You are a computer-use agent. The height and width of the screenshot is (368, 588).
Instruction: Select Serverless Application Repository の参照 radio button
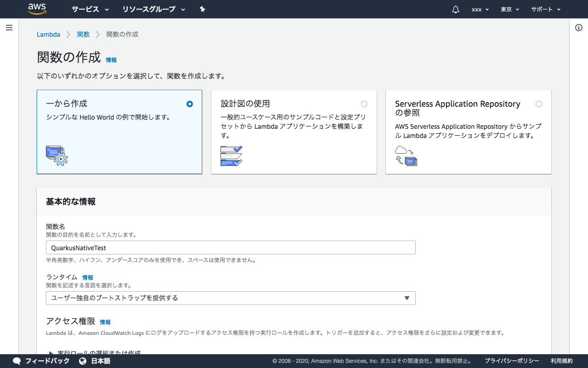pos(539,104)
